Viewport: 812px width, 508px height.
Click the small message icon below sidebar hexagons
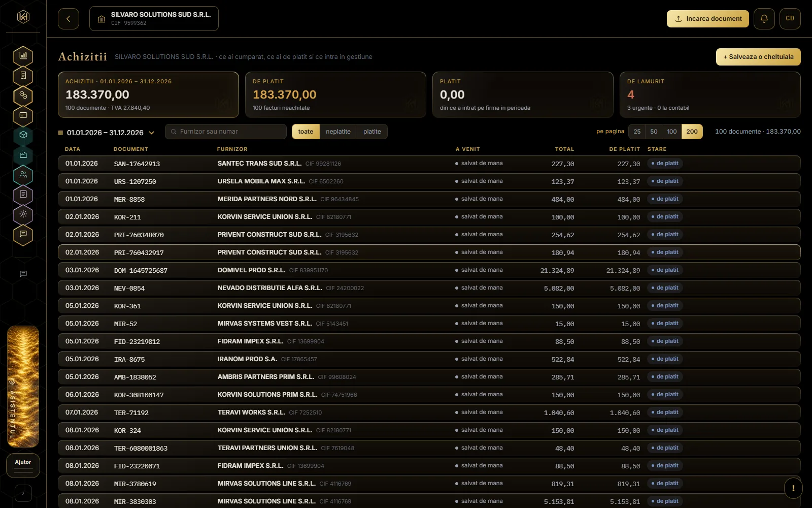coord(23,274)
